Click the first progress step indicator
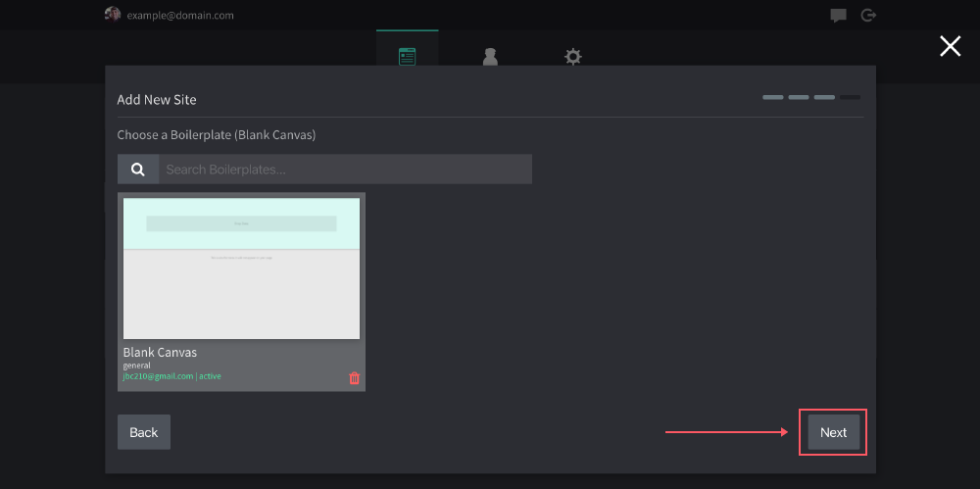 (773, 98)
